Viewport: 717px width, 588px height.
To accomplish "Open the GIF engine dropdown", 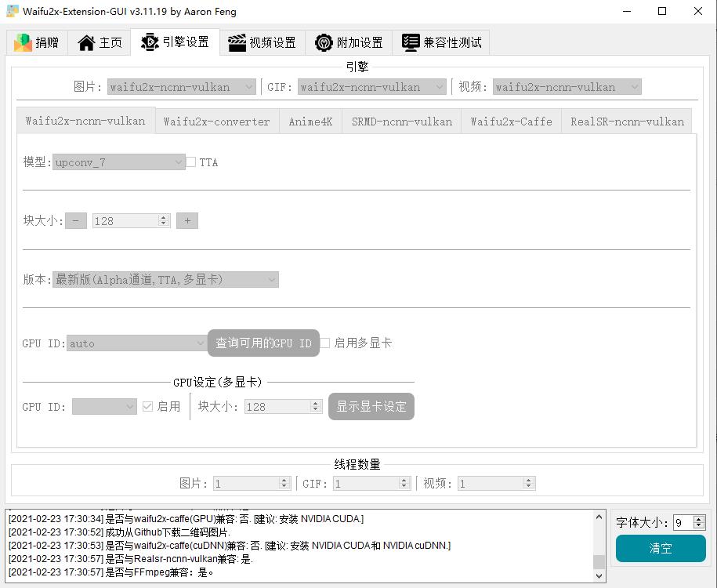I will pyautogui.click(x=371, y=87).
